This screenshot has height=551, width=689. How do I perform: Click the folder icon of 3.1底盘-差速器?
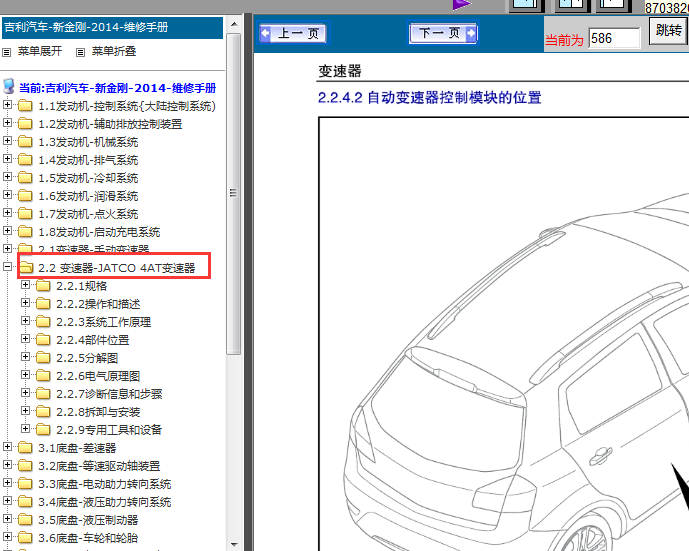pyautogui.click(x=25, y=448)
